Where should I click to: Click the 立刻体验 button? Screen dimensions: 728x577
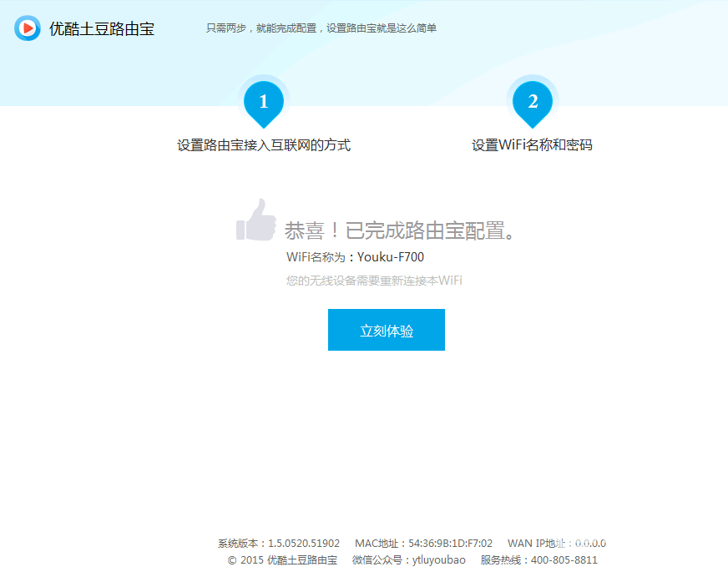[x=387, y=330]
